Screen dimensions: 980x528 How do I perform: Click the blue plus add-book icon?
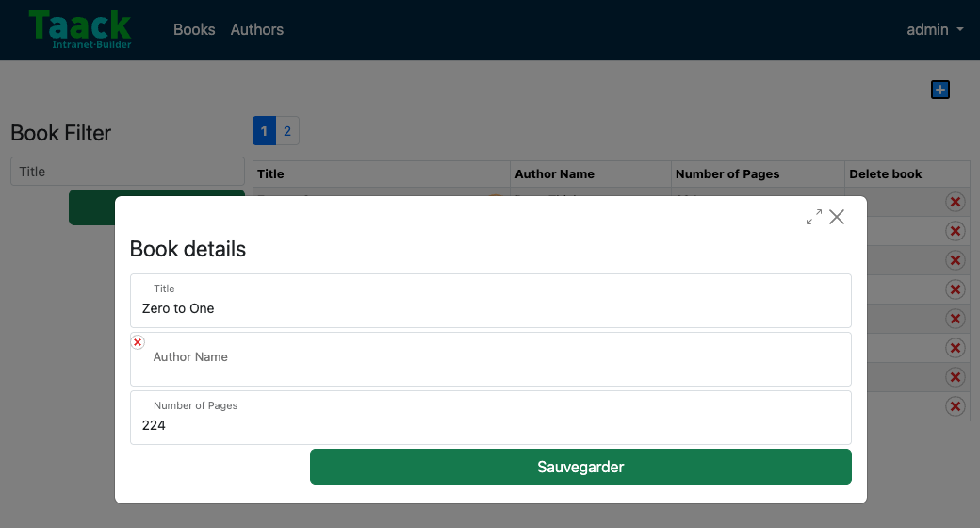pyautogui.click(x=940, y=90)
